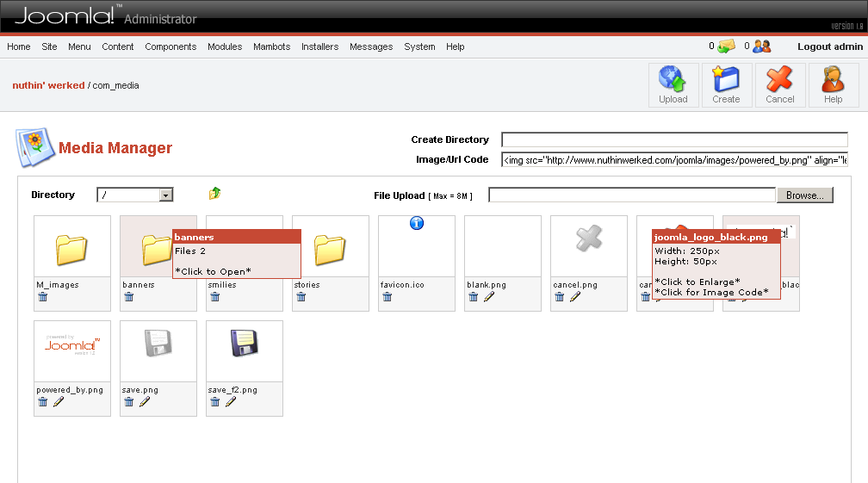
Task: Enlarge the powered_by.png thumbnail
Action: (x=72, y=344)
